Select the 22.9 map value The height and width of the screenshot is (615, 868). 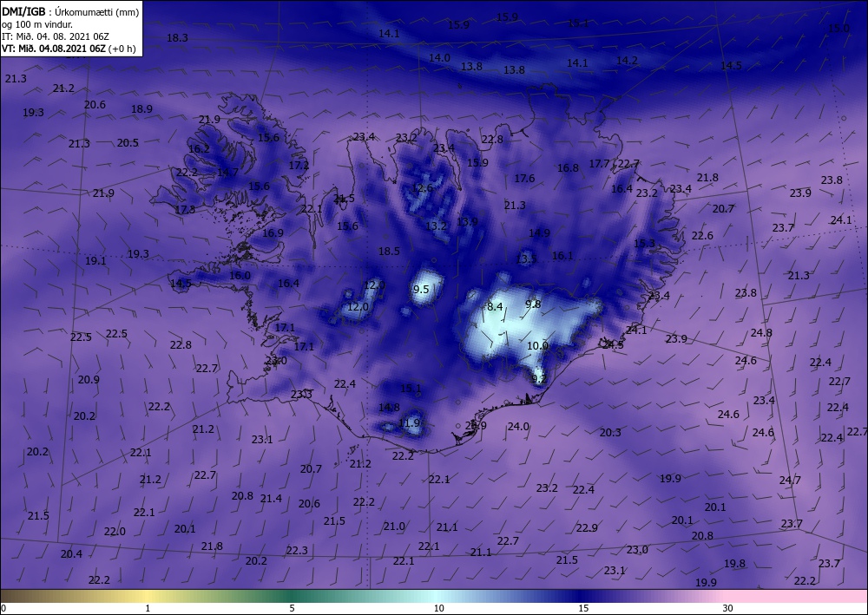586,527
